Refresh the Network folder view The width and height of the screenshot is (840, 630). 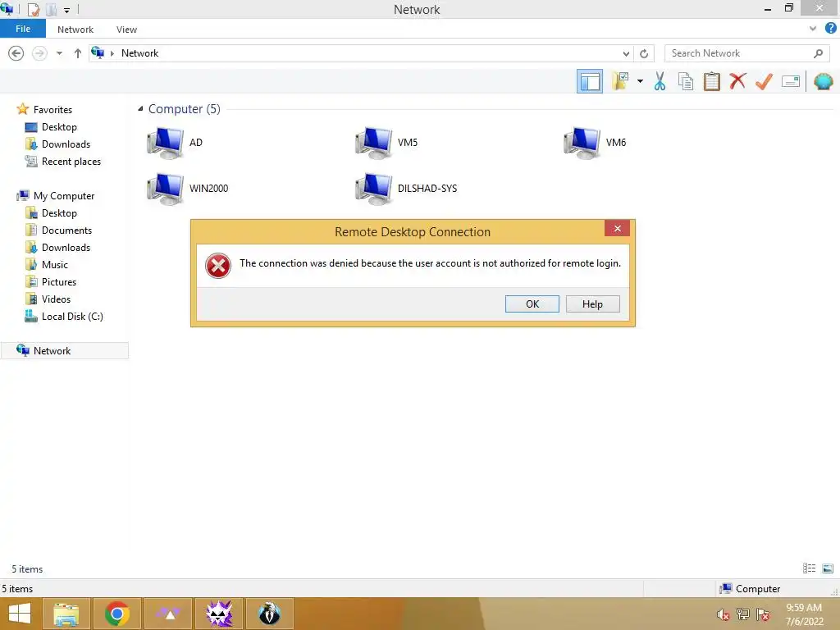tap(644, 53)
